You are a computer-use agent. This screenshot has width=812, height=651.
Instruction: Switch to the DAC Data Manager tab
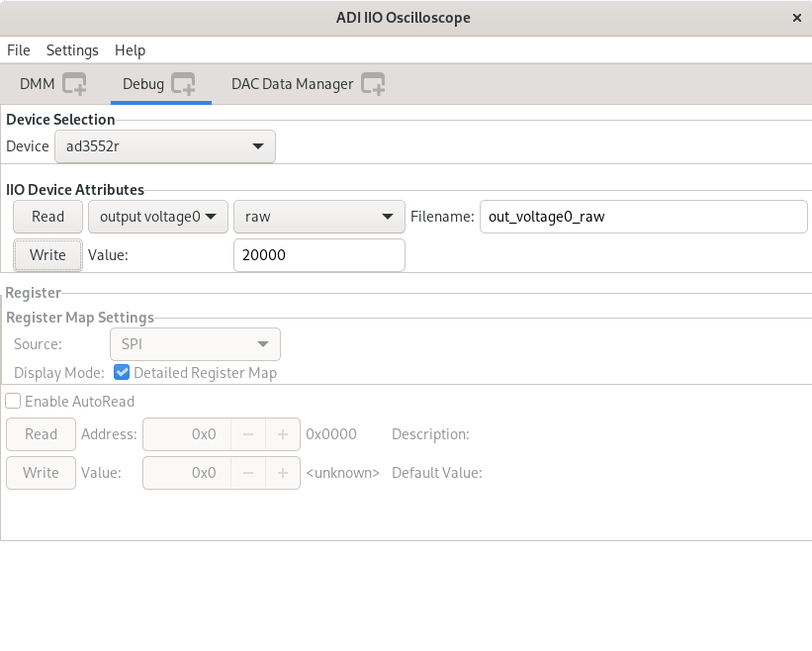292,84
